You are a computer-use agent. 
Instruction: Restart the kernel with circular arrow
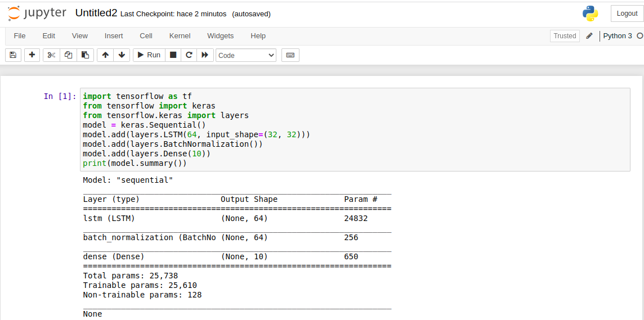(x=189, y=55)
